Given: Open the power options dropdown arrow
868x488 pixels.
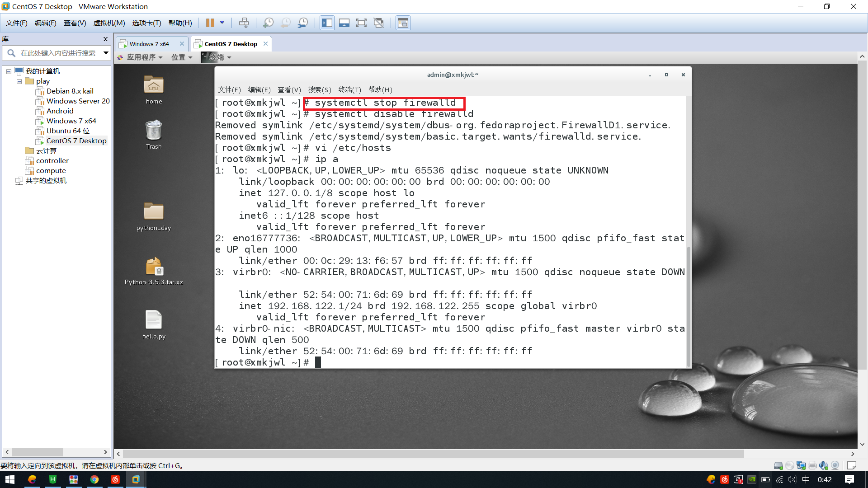Looking at the screenshot, I should tap(222, 23).
